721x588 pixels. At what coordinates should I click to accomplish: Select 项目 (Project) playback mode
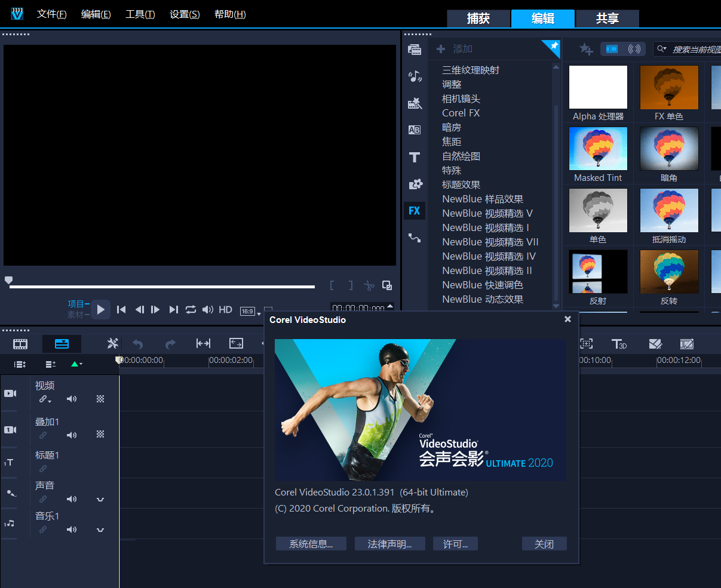click(x=76, y=304)
